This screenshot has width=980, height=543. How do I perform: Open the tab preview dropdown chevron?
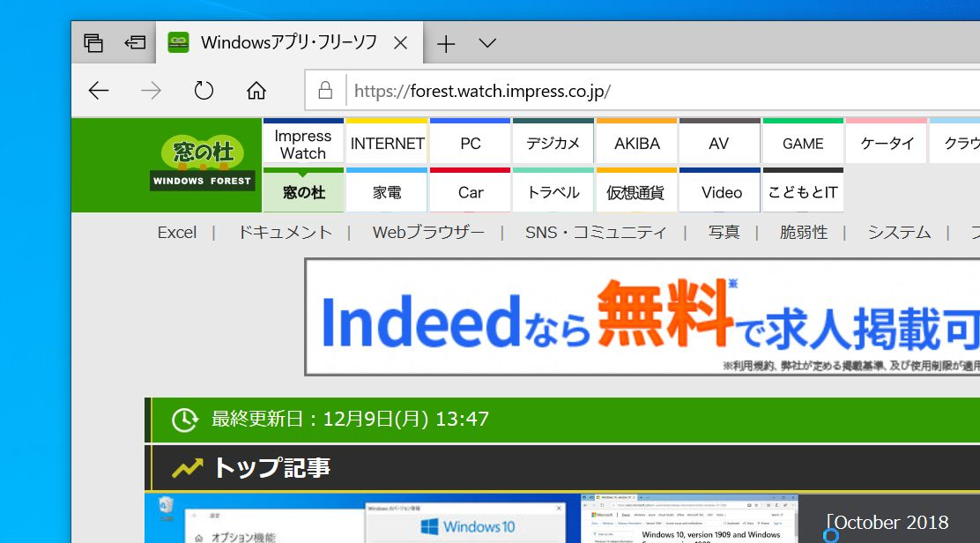pos(487,41)
